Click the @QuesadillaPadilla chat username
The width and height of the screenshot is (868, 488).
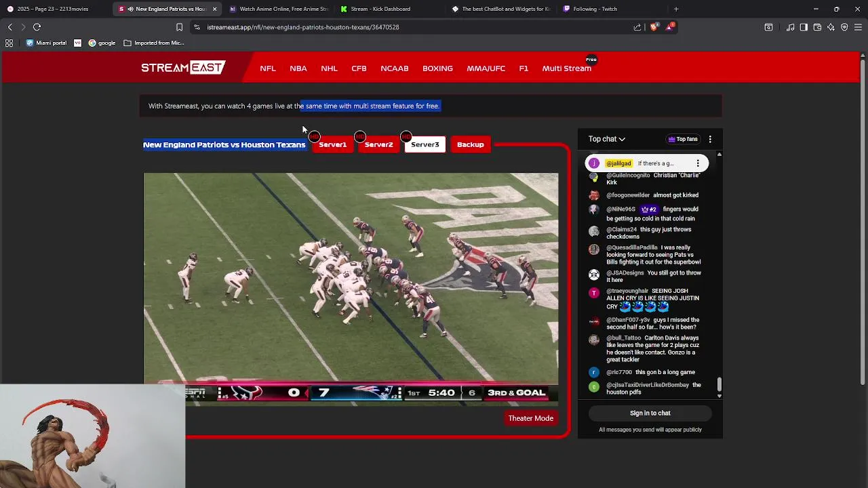632,248
